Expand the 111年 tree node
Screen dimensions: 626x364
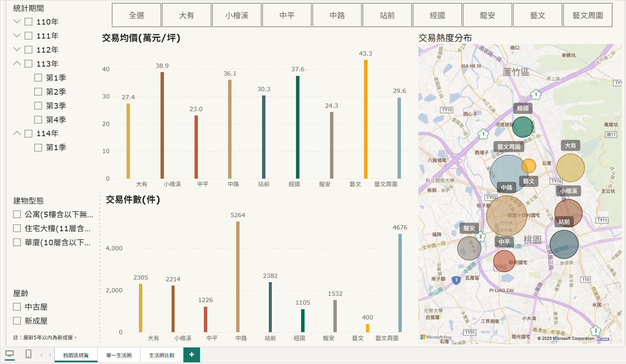tap(17, 36)
